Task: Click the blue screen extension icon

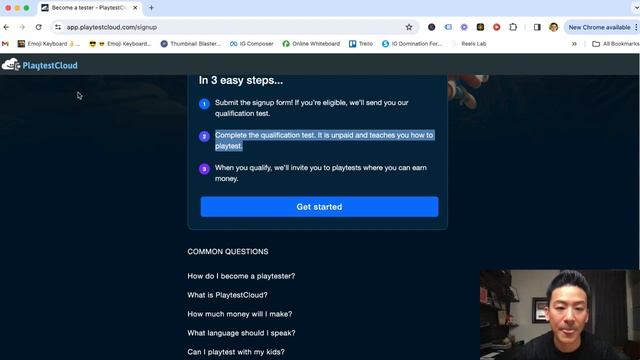Action: click(x=448, y=27)
